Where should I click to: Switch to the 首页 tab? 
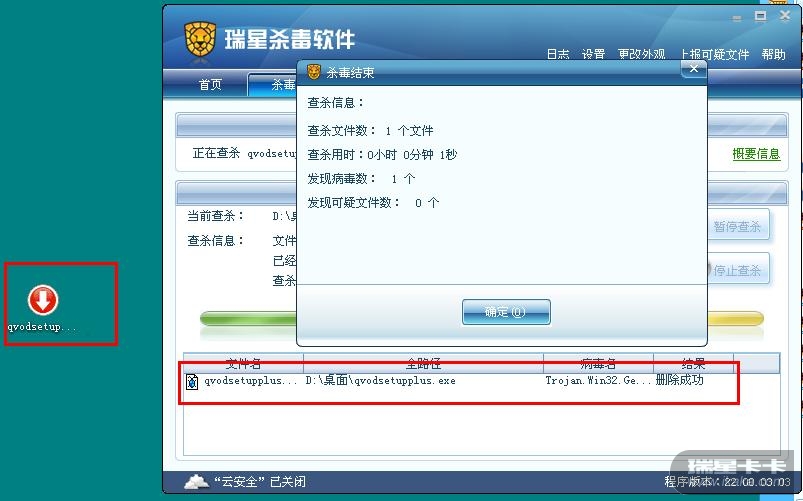coord(210,84)
